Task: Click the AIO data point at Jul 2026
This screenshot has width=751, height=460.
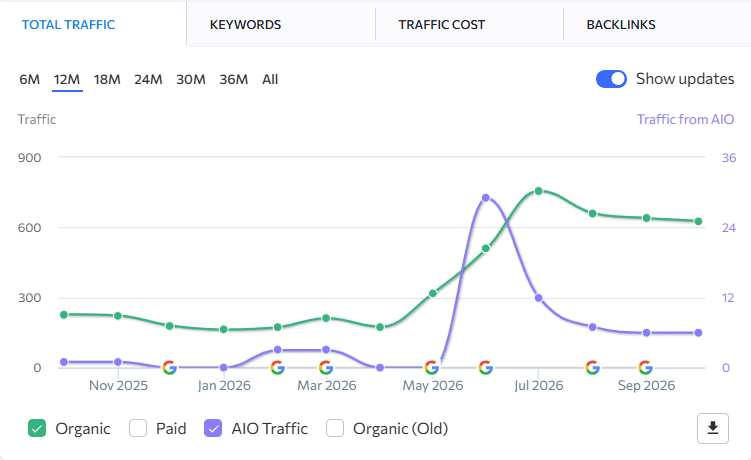Action: point(538,298)
